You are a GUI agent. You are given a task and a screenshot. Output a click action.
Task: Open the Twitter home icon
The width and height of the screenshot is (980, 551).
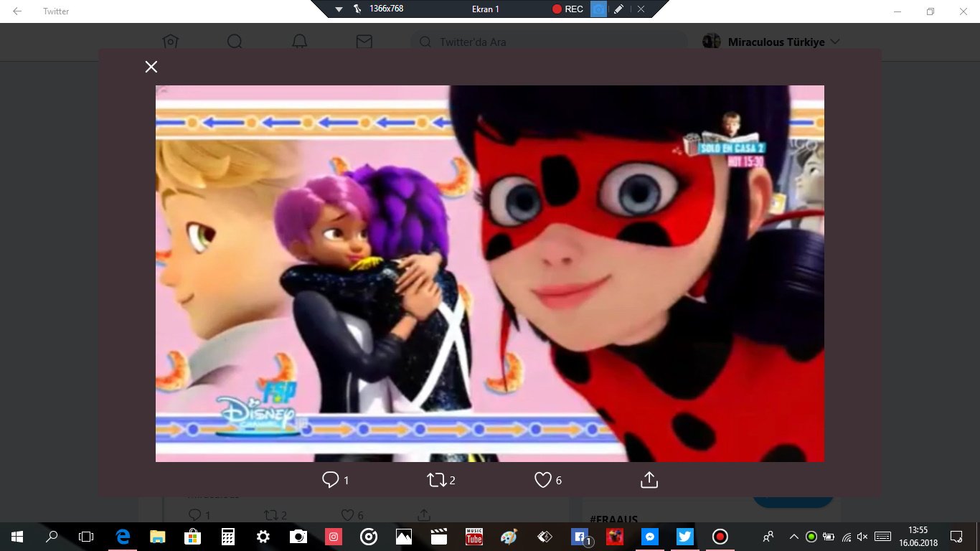[170, 42]
